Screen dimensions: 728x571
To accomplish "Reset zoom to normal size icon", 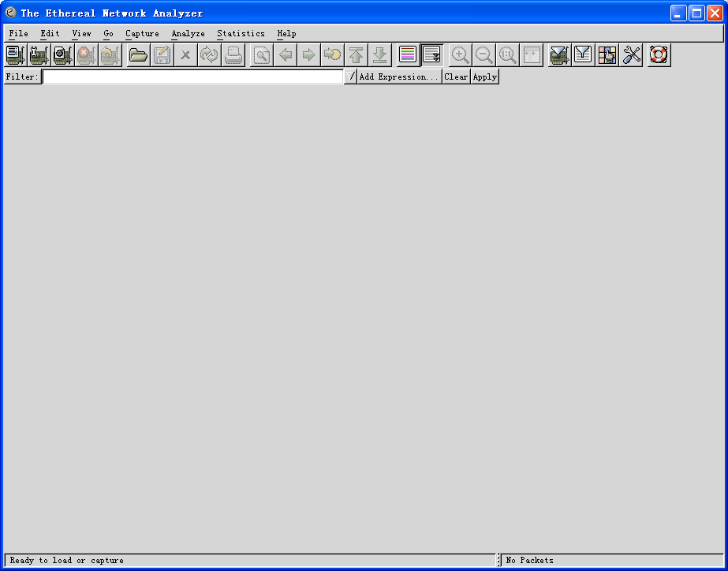I will (x=507, y=55).
